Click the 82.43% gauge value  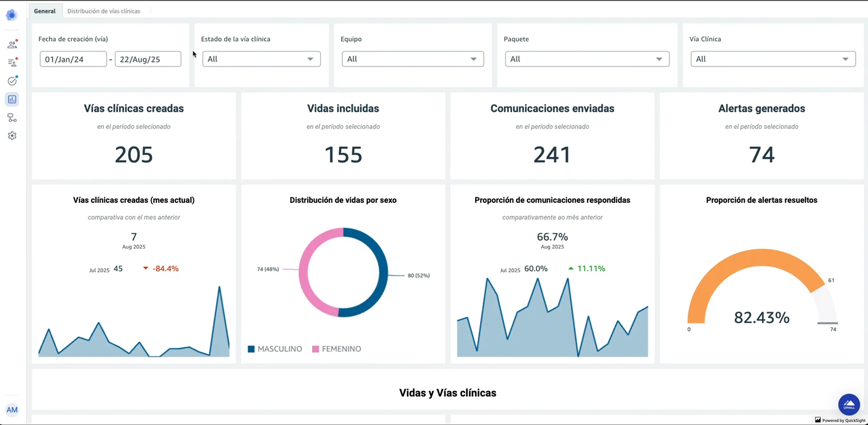click(762, 318)
